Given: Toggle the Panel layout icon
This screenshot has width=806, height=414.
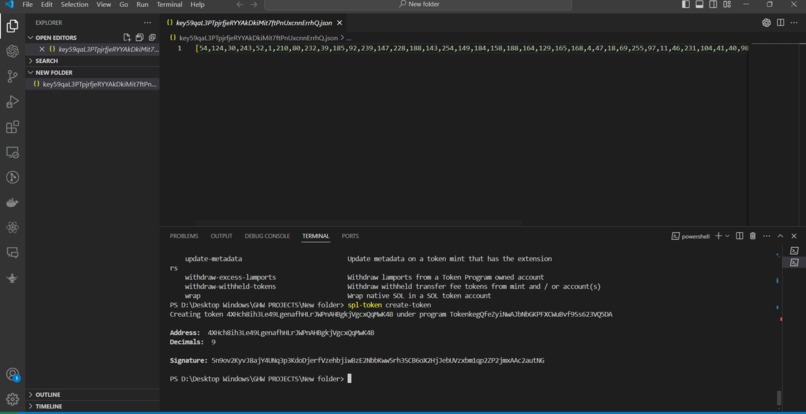Looking at the screenshot, I should tap(699, 5).
